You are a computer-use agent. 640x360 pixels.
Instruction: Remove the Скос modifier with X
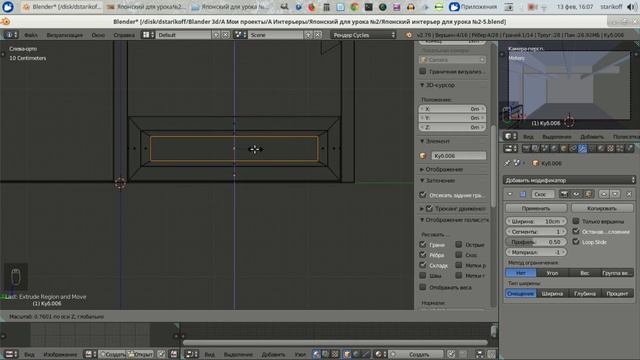tap(629, 194)
